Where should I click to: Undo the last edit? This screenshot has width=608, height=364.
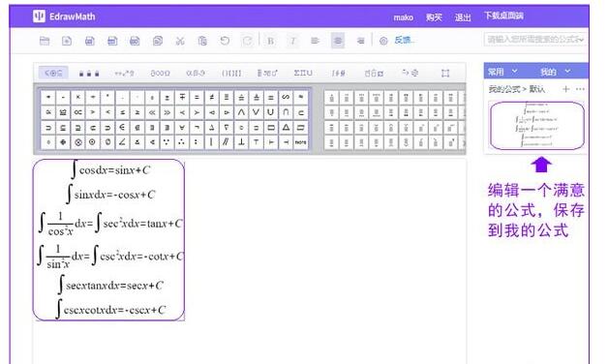coord(225,41)
